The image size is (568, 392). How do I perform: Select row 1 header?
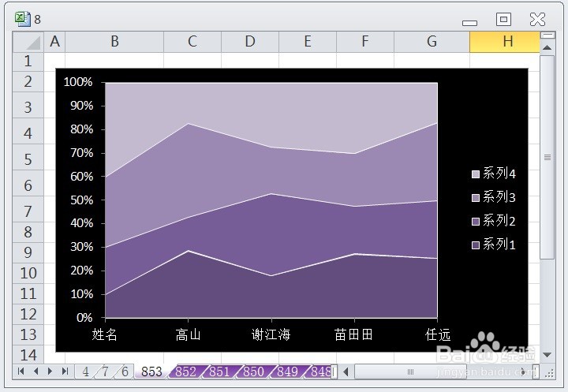(28, 62)
